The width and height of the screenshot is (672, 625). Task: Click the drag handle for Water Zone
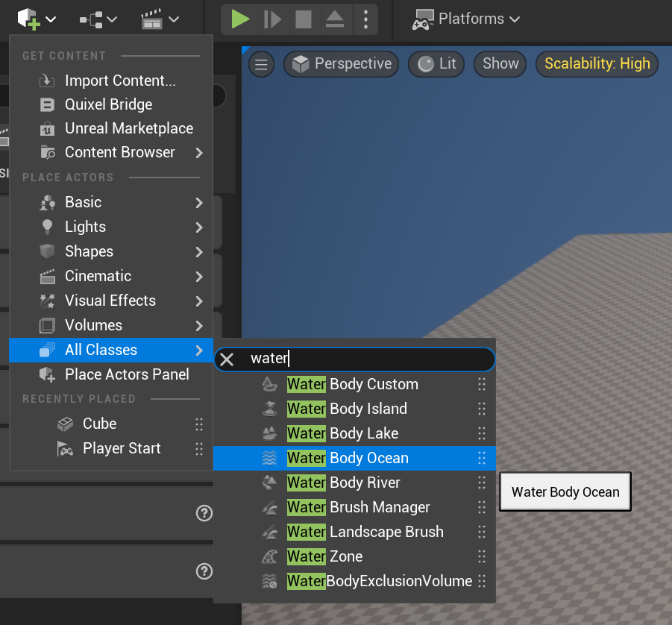pyautogui.click(x=482, y=556)
